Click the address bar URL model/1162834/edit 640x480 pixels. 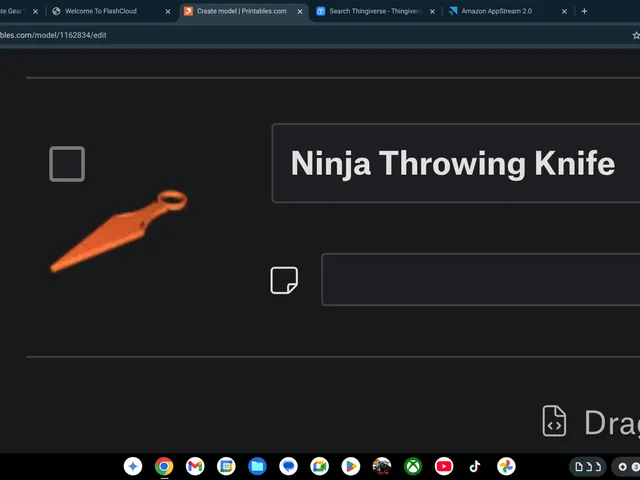tap(53, 35)
